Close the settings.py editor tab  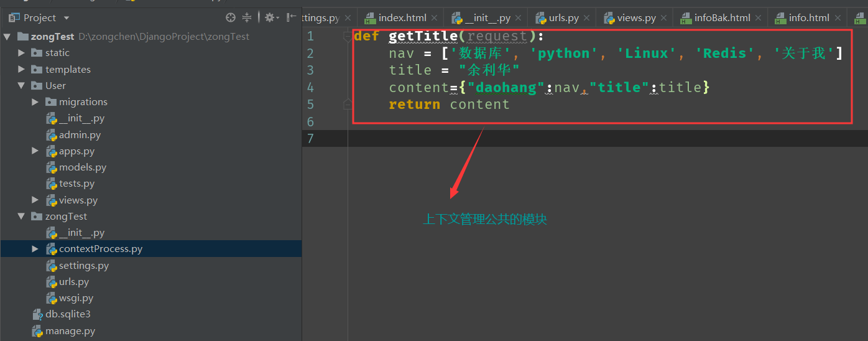click(348, 18)
